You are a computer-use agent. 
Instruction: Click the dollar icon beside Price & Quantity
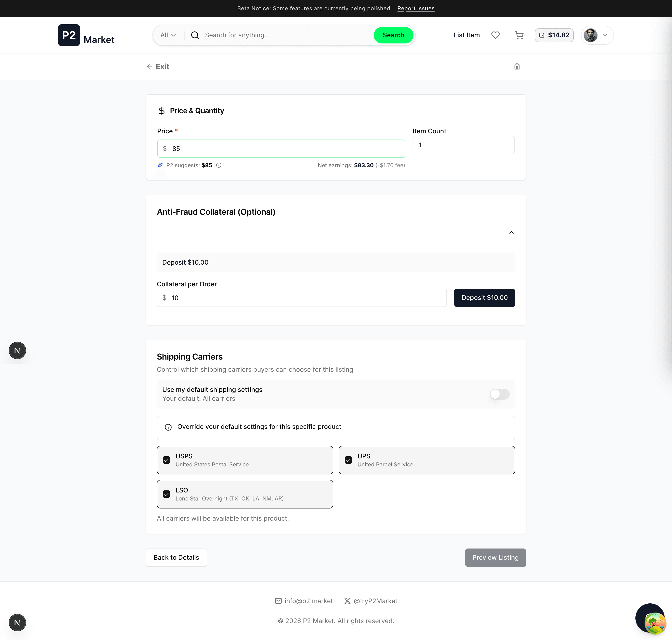pyautogui.click(x=162, y=110)
